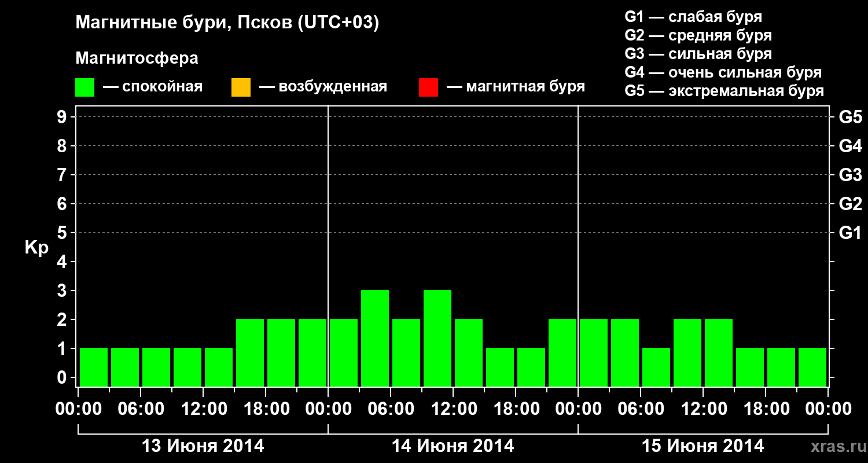Image resolution: width=868 pixels, height=463 pixels.
Task: Click the '— магнитная буря' legend label
Action: pyautogui.click(x=516, y=87)
